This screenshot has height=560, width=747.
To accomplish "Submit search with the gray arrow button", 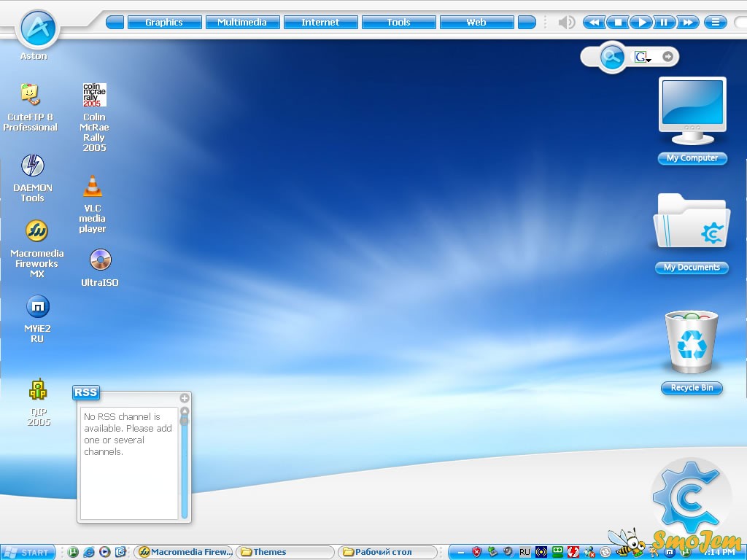I will pos(668,57).
